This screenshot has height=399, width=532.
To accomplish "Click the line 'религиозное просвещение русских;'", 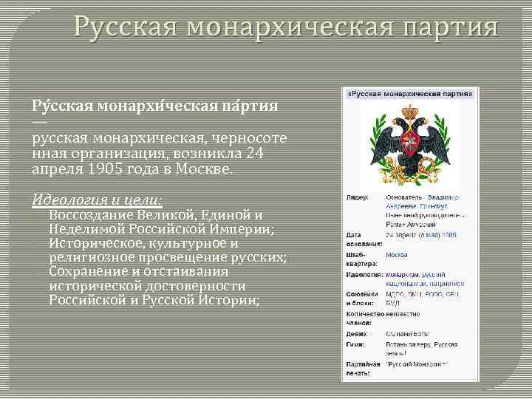I will [168, 258].
